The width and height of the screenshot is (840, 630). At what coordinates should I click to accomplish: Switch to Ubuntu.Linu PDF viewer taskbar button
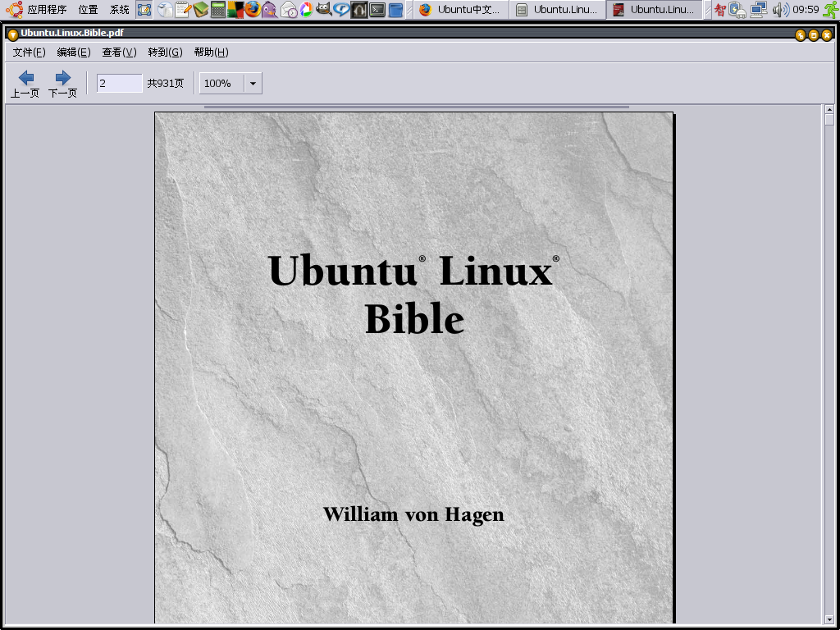[x=655, y=9]
